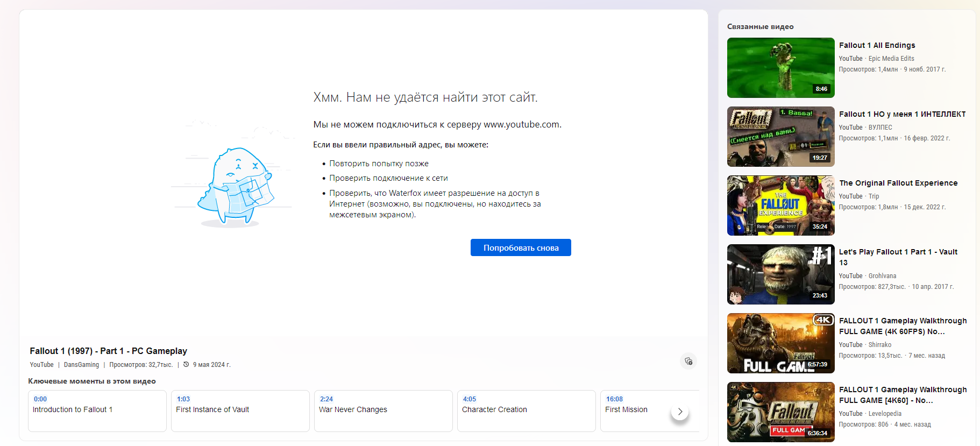This screenshot has height=446, width=980.
Task: Click next arrow in key moments
Action: pyautogui.click(x=680, y=412)
